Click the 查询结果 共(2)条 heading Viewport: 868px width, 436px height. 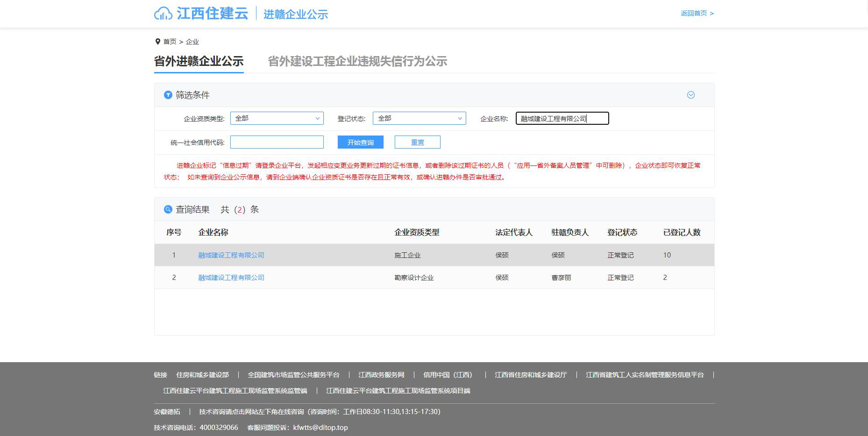(217, 209)
